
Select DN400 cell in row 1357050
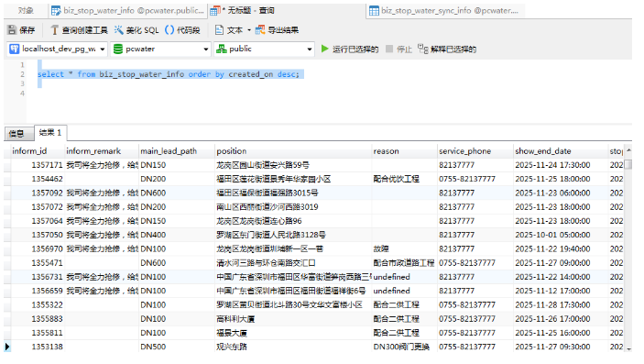coord(177,235)
